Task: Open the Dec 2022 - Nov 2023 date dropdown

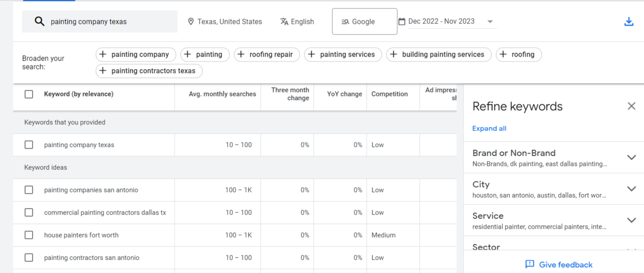Action: click(x=490, y=21)
